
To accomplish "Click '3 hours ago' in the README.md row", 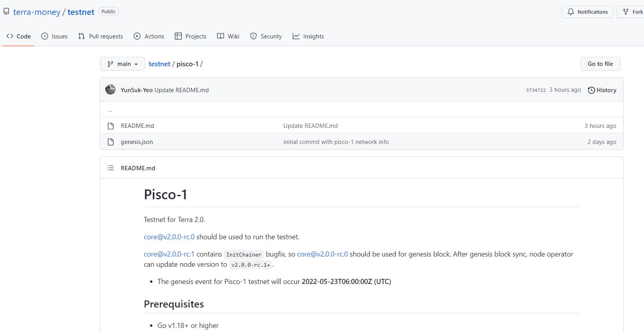I will [600, 126].
